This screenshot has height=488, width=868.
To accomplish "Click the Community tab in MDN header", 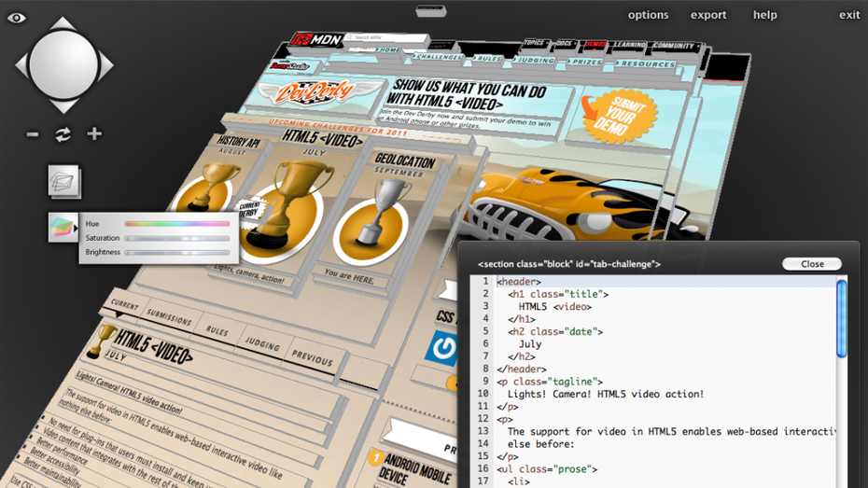I will (674, 46).
